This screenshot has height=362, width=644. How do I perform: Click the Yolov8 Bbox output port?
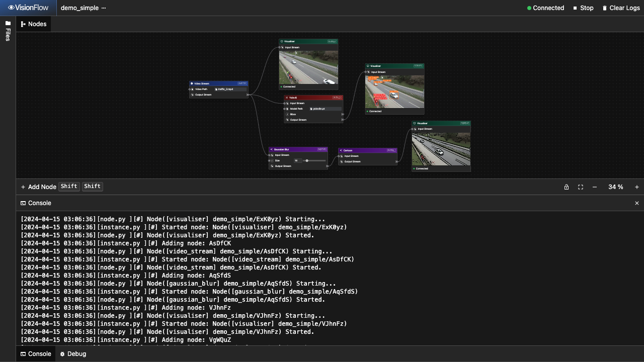(343, 114)
